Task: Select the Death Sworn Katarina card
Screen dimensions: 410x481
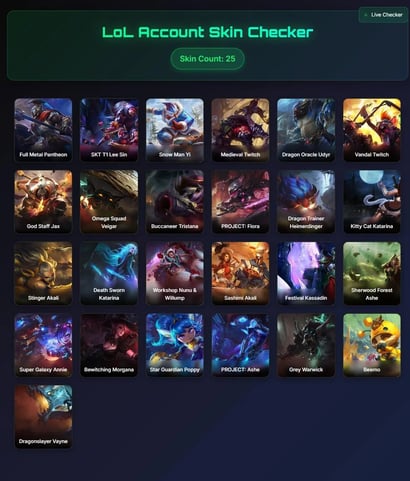Action: coord(109,273)
